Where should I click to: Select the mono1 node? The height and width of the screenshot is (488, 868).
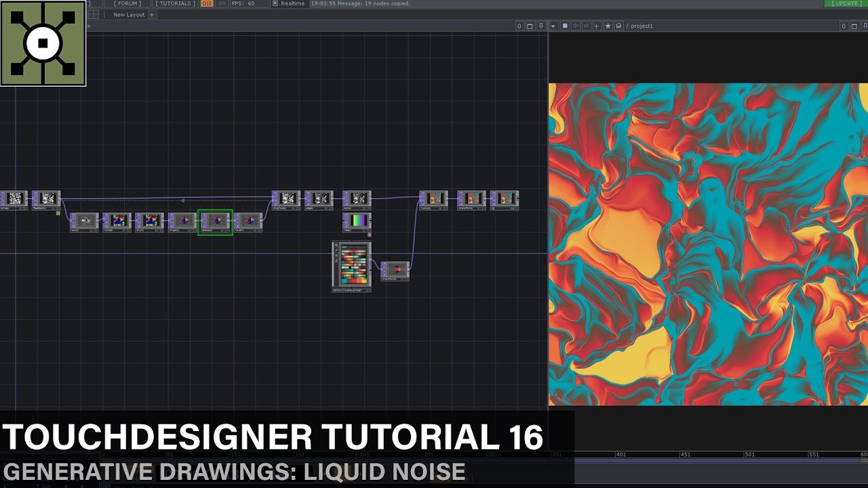357,199
